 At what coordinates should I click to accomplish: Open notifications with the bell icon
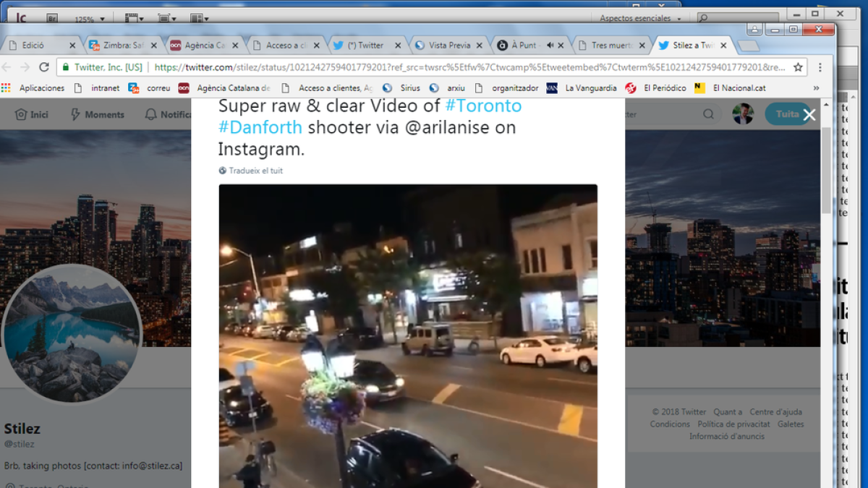[x=150, y=114]
